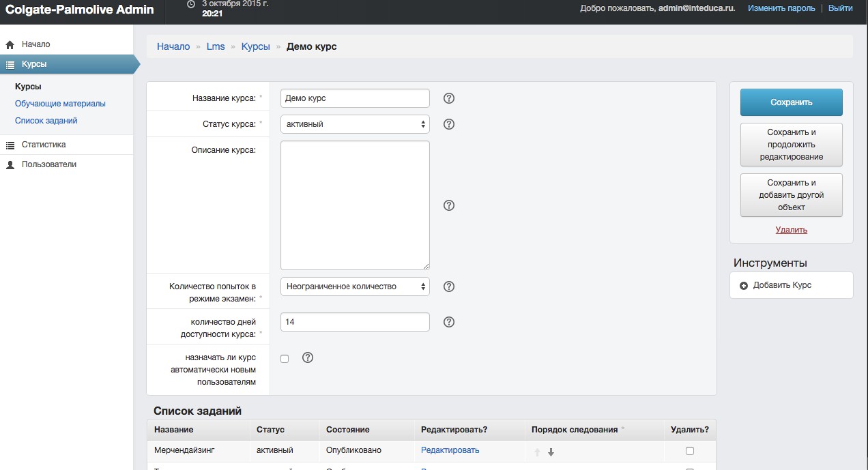Click Редактировать link for Мерчендайзинг task
This screenshot has height=470, width=868.
(x=450, y=450)
